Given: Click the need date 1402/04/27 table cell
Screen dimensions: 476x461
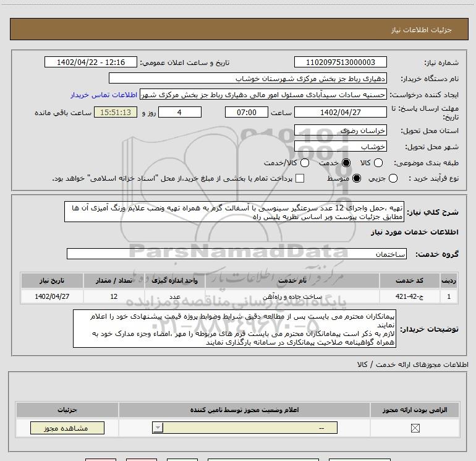Looking at the screenshot, I should (x=52, y=296).
